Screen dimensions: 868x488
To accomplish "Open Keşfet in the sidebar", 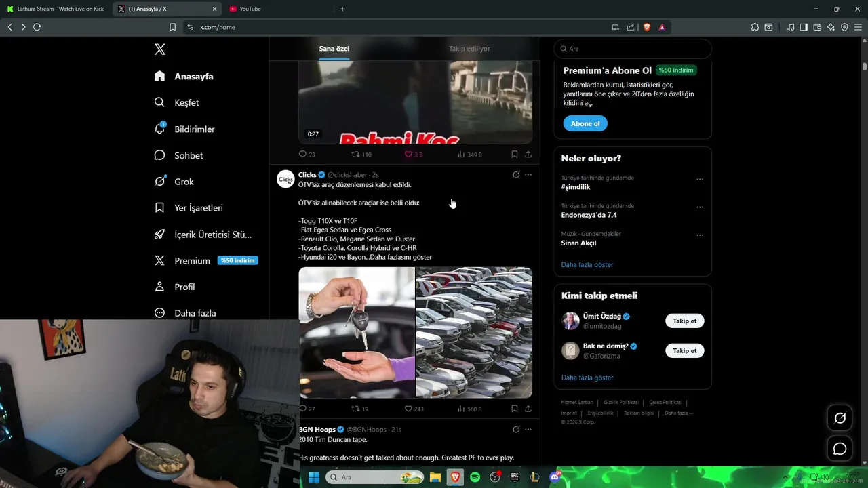I will point(176,102).
